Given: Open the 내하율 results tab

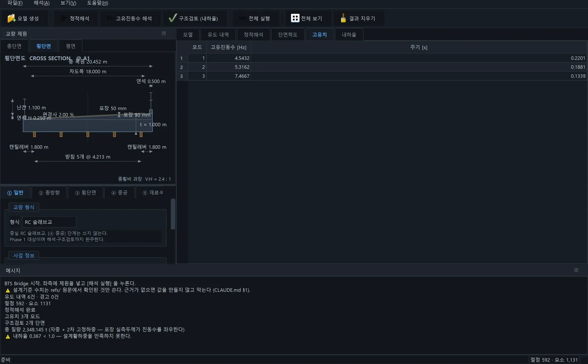Looking at the screenshot, I should pos(349,34).
